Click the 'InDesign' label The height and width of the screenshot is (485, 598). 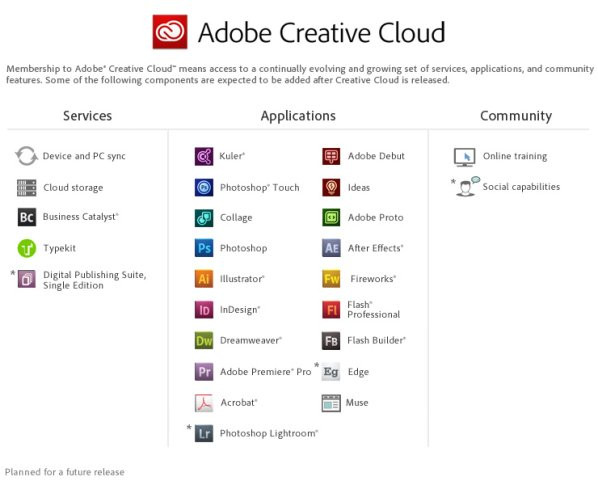click(240, 310)
